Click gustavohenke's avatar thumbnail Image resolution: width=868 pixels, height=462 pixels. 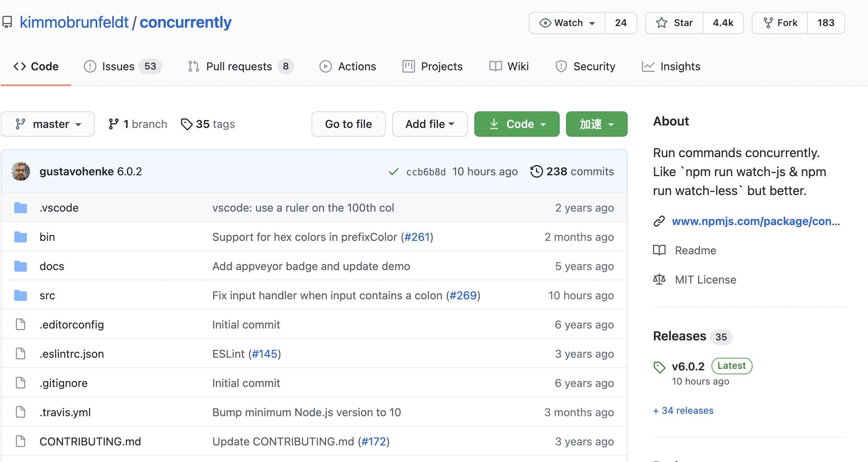point(21,171)
